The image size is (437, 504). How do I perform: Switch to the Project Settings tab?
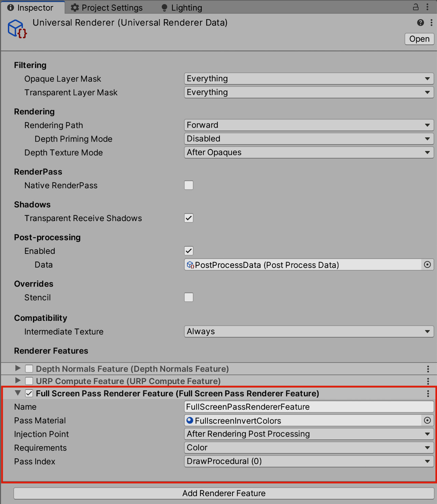pyautogui.click(x=107, y=8)
